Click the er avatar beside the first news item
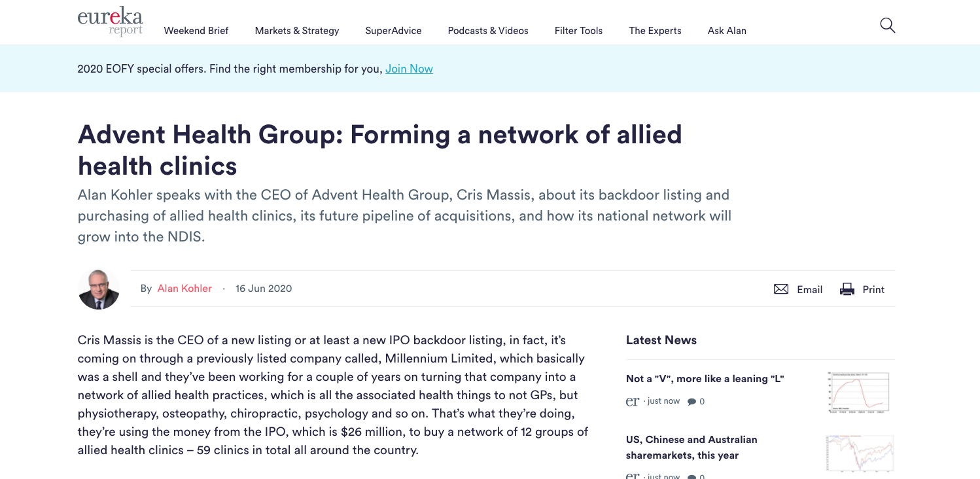The height and width of the screenshot is (479, 980). [x=632, y=401]
